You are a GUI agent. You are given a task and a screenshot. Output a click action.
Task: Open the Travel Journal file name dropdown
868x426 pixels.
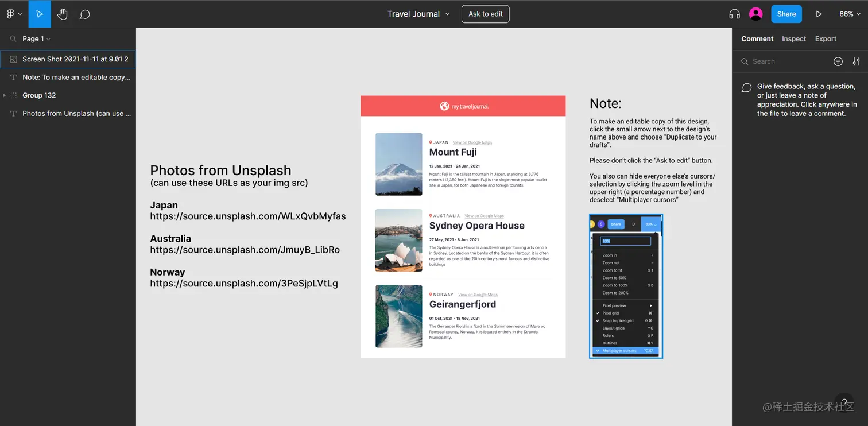(x=418, y=14)
